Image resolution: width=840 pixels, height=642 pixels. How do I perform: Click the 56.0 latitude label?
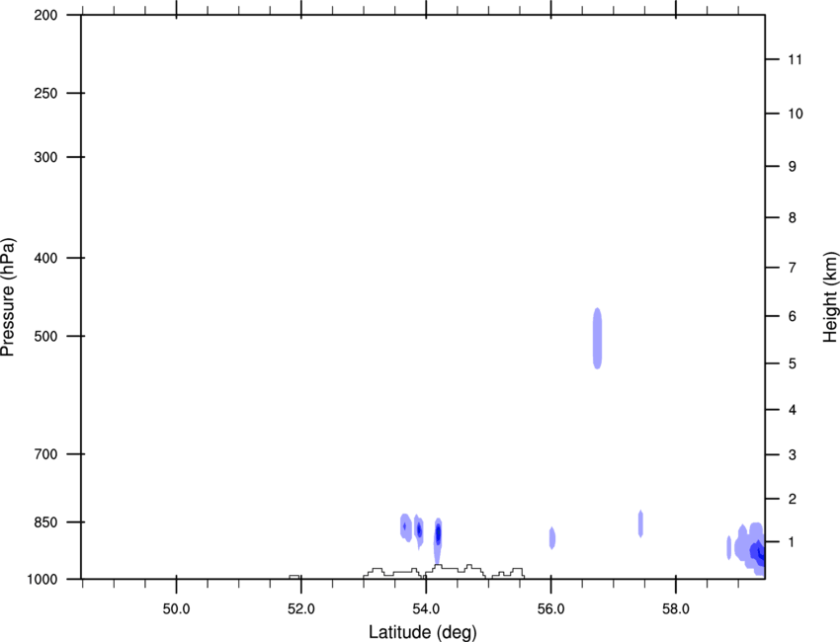pos(551,609)
